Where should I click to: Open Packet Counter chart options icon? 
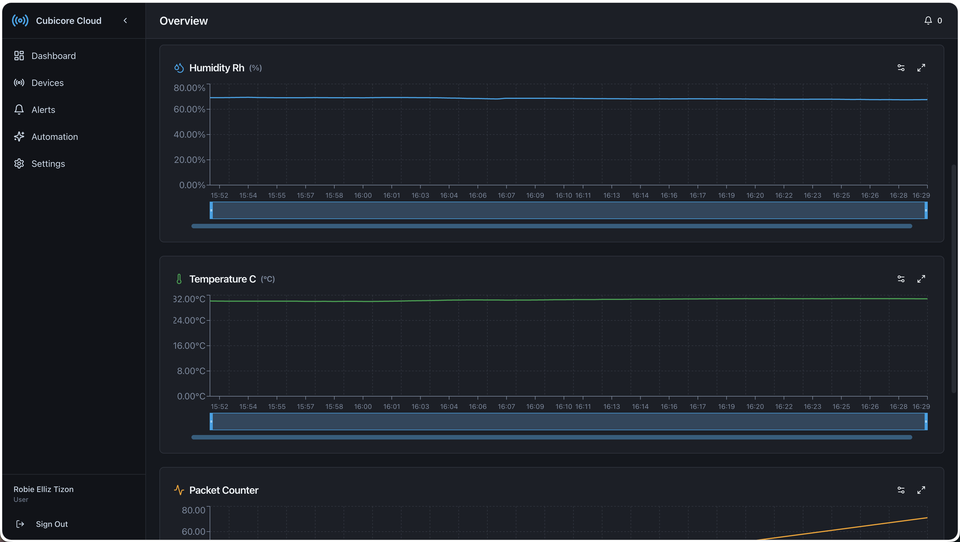(x=901, y=490)
